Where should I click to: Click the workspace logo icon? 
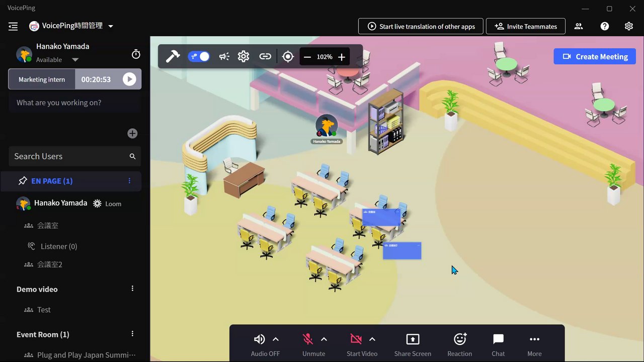(x=34, y=26)
